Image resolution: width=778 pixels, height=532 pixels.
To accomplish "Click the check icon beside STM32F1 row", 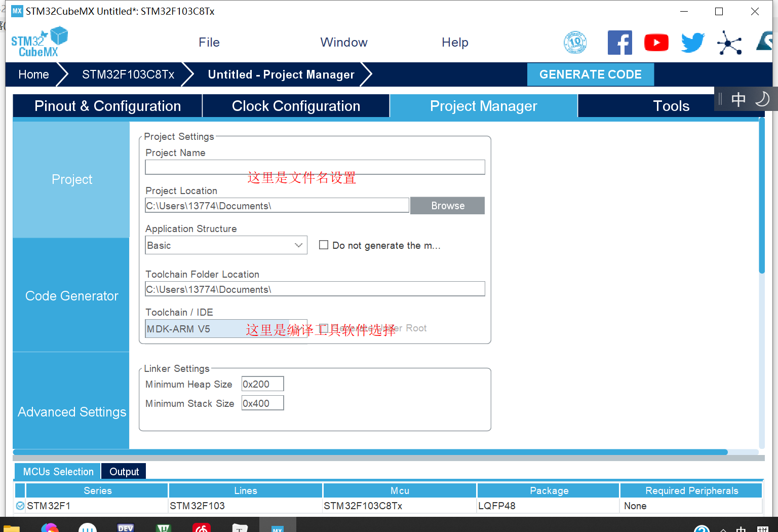I will (20, 506).
